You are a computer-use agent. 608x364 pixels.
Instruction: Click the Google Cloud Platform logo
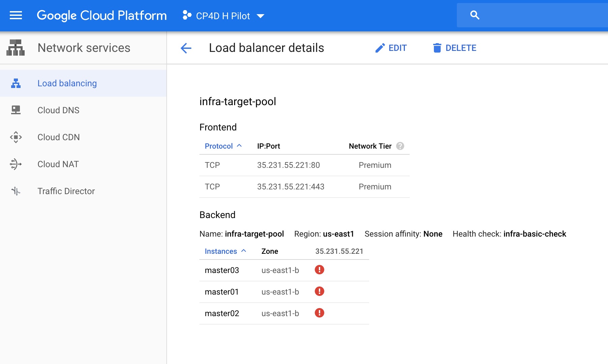pos(102,16)
